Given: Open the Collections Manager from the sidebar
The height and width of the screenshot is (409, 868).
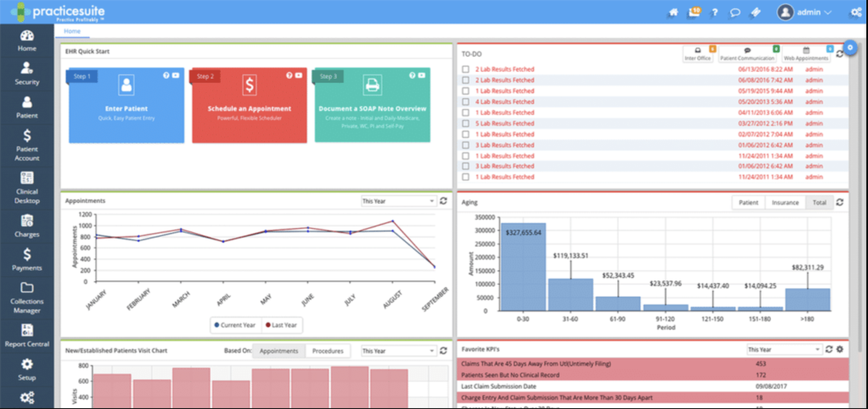Looking at the screenshot, I should tap(27, 298).
